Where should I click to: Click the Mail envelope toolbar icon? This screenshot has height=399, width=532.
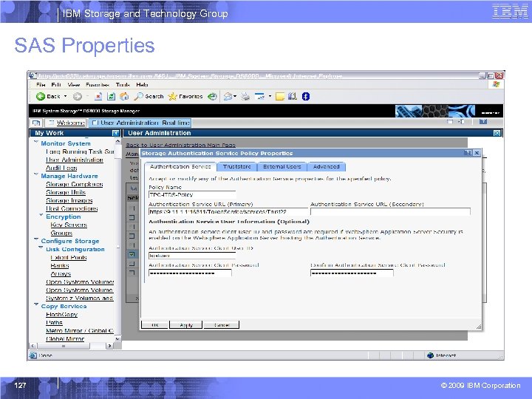click(x=228, y=97)
